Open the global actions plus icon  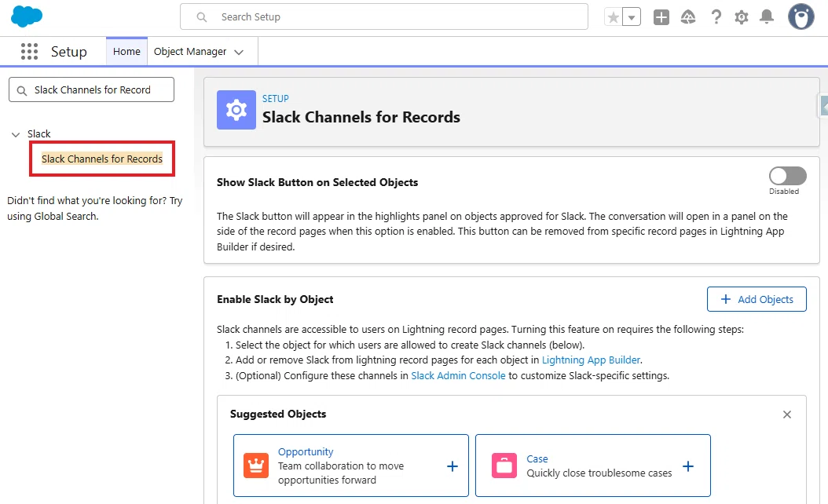[x=661, y=17]
